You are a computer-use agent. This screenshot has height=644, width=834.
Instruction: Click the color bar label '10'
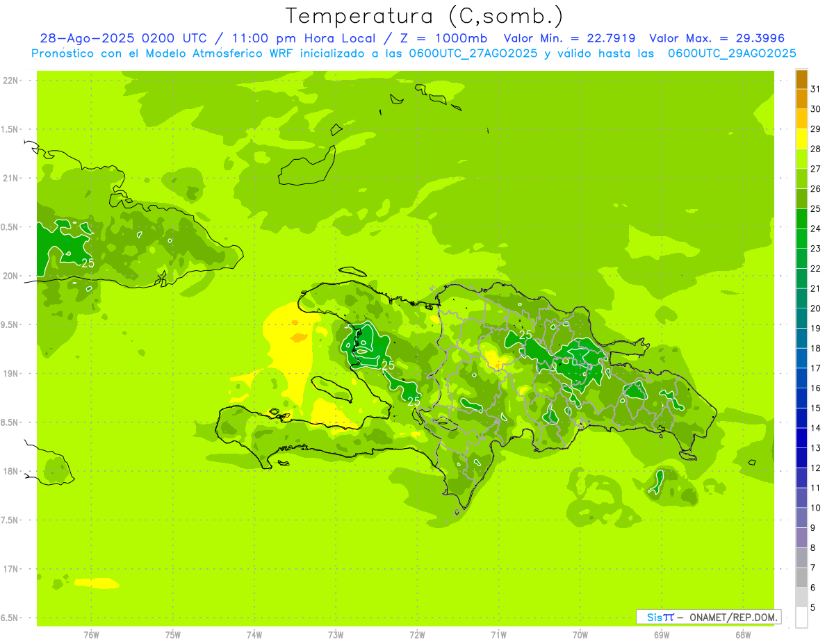pyautogui.click(x=816, y=508)
